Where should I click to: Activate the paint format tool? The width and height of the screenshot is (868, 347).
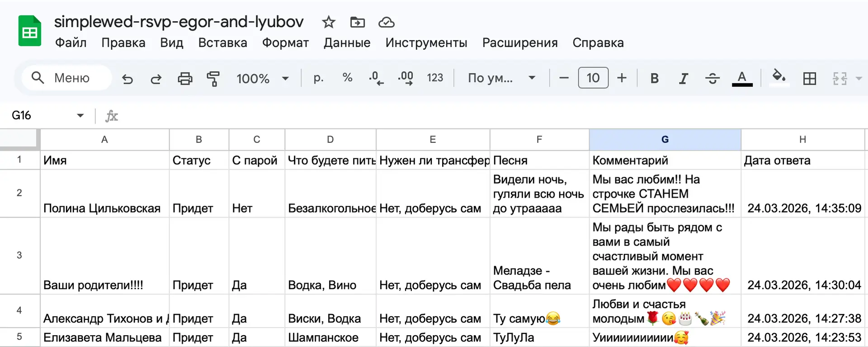(x=213, y=79)
